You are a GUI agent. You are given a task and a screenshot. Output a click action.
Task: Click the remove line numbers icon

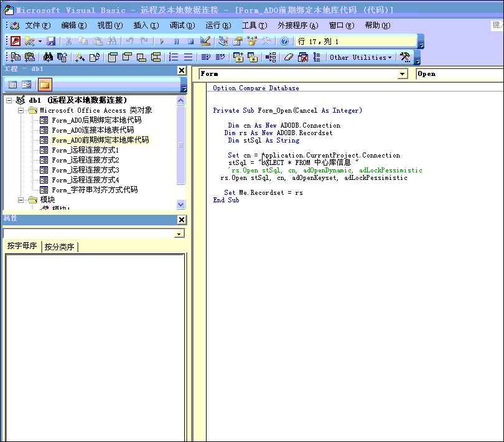(x=188, y=57)
